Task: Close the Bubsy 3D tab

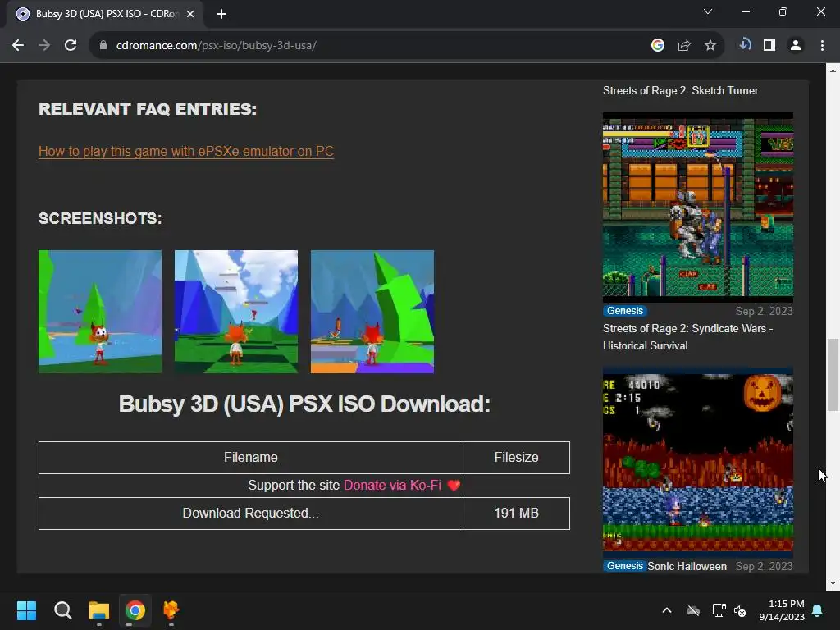Action: pyautogui.click(x=190, y=14)
